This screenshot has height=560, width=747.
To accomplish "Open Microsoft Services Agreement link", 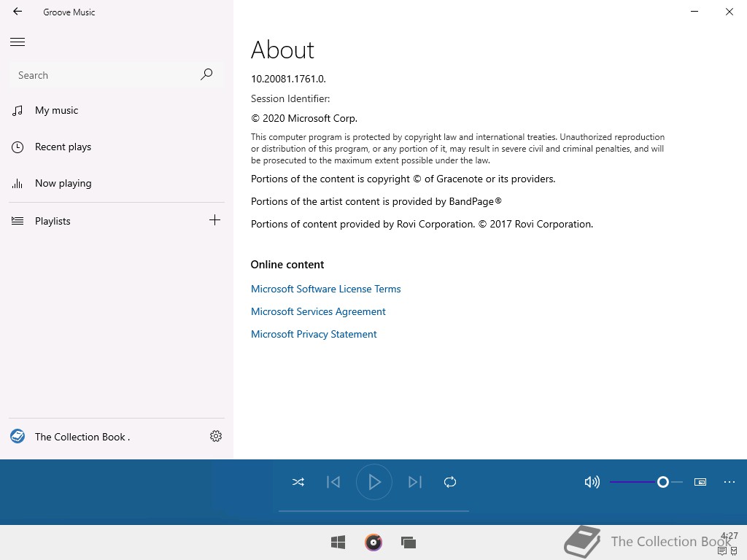I will (x=318, y=311).
